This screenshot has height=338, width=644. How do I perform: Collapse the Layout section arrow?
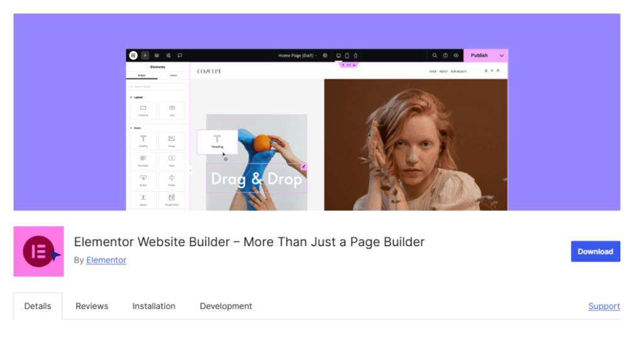point(131,98)
